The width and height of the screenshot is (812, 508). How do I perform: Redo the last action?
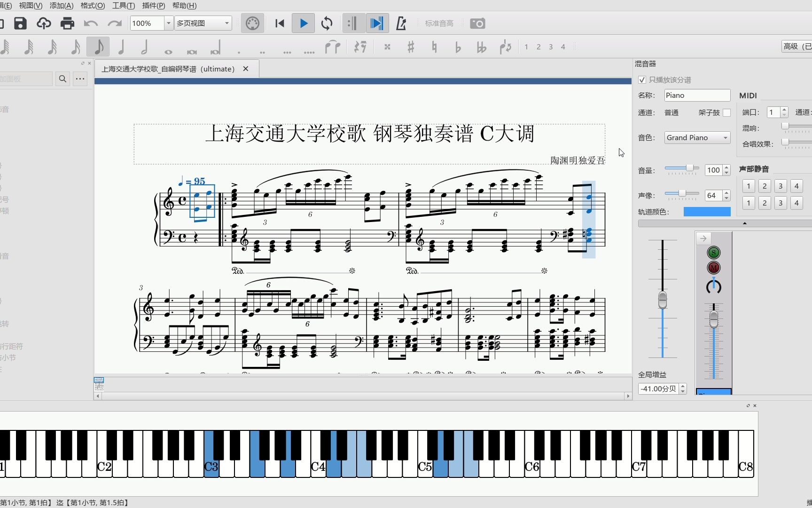115,23
